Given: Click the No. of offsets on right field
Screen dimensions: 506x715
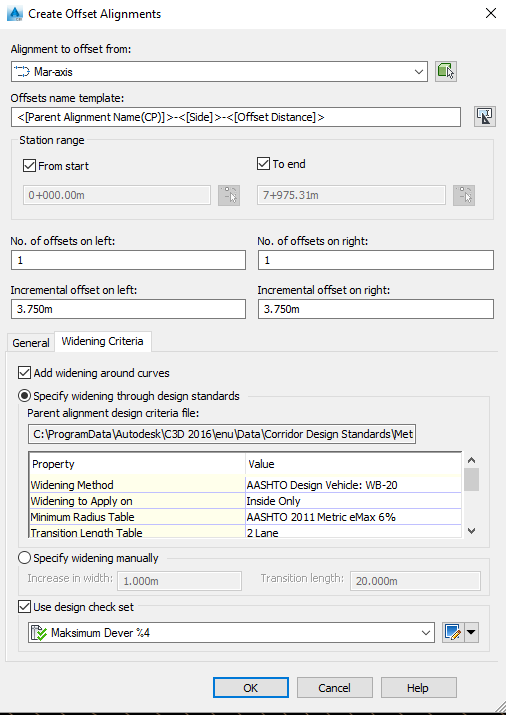Looking at the screenshot, I should pyautogui.click(x=376, y=260).
